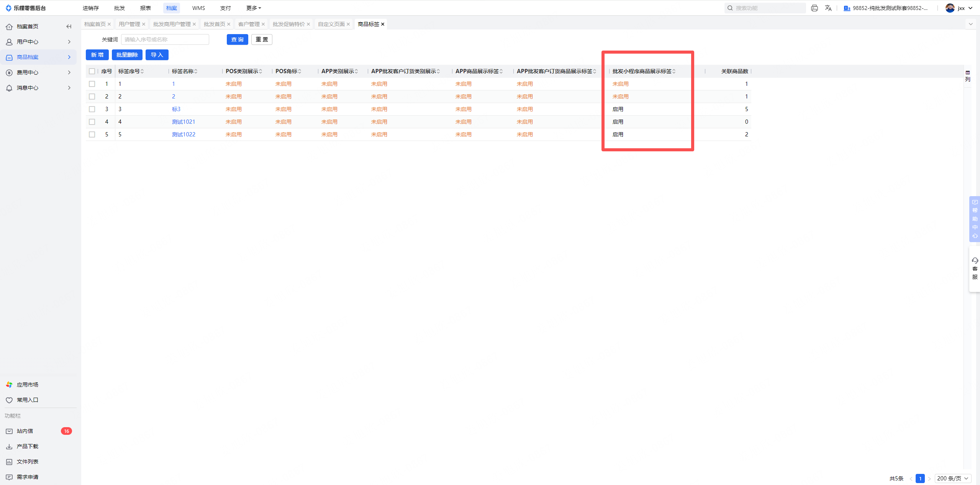Image resolution: width=980 pixels, height=485 pixels.
Task: Expand the 更多 menu in top navigation
Action: point(253,8)
